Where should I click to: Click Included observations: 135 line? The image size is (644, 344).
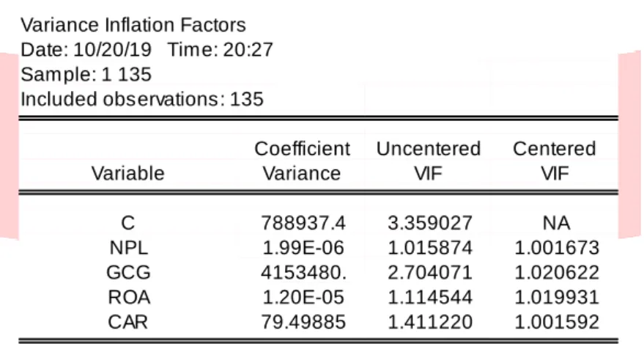point(141,99)
